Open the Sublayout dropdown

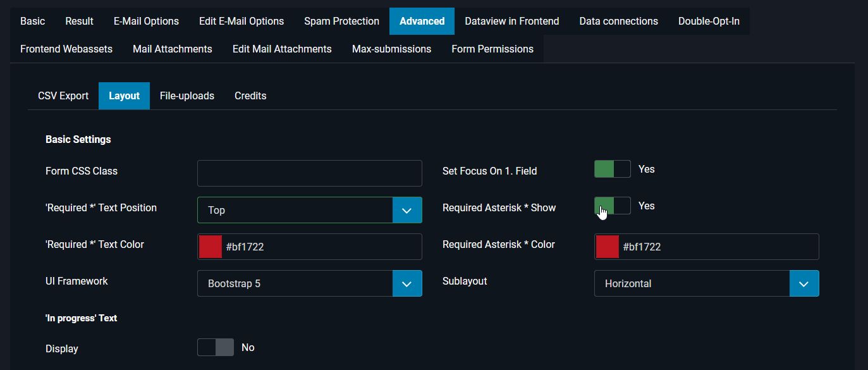pos(804,283)
